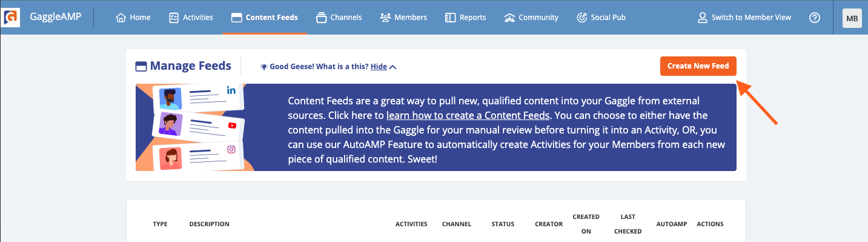This screenshot has height=242, width=868.
Task: Click the DESCRIPTION column header
Action: 209,224
